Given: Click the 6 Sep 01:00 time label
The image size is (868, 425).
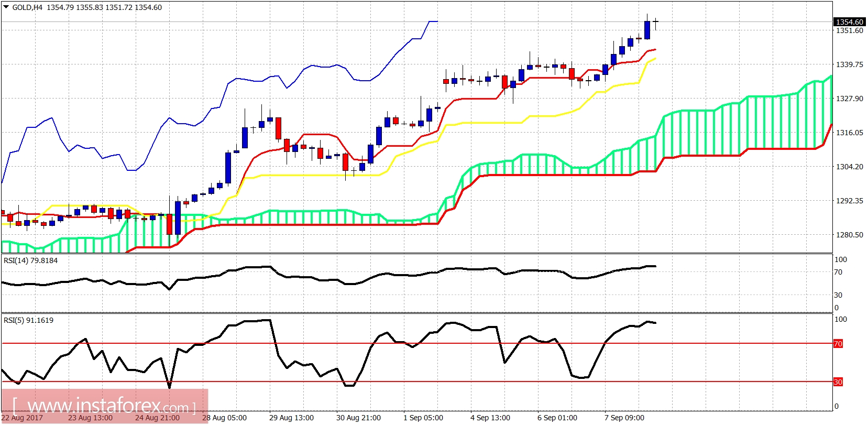Looking at the screenshot, I should click(557, 418).
